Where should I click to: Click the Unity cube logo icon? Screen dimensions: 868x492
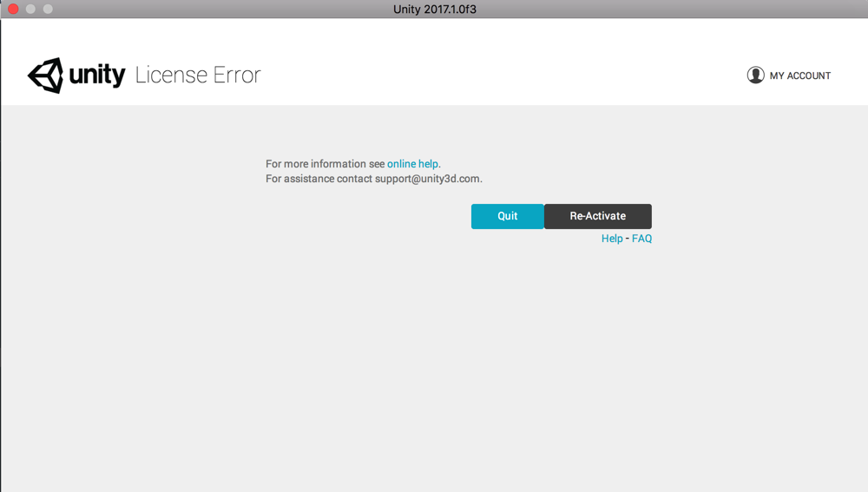tap(45, 75)
